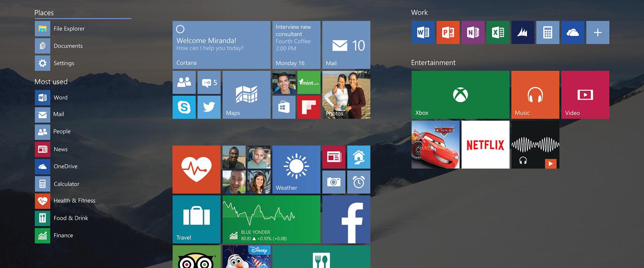
Task: Open Calculator in Most used list
Action: (57, 184)
